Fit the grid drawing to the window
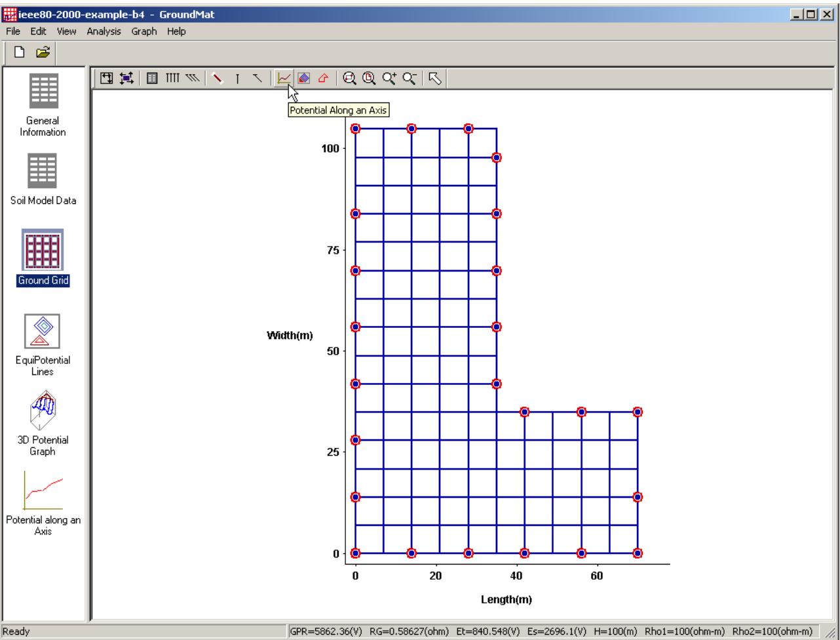The height and width of the screenshot is (640, 840). pyautogui.click(x=105, y=79)
